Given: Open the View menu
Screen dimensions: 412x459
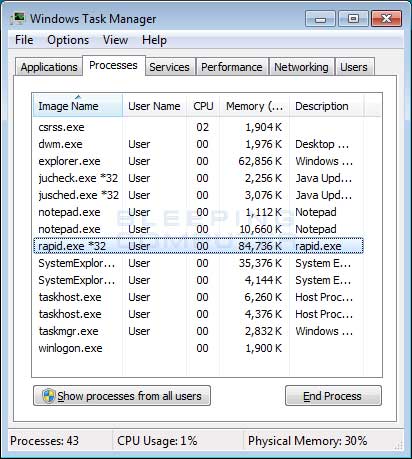Looking at the screenshot, I should pyautogui.click(x=115, y=40).
